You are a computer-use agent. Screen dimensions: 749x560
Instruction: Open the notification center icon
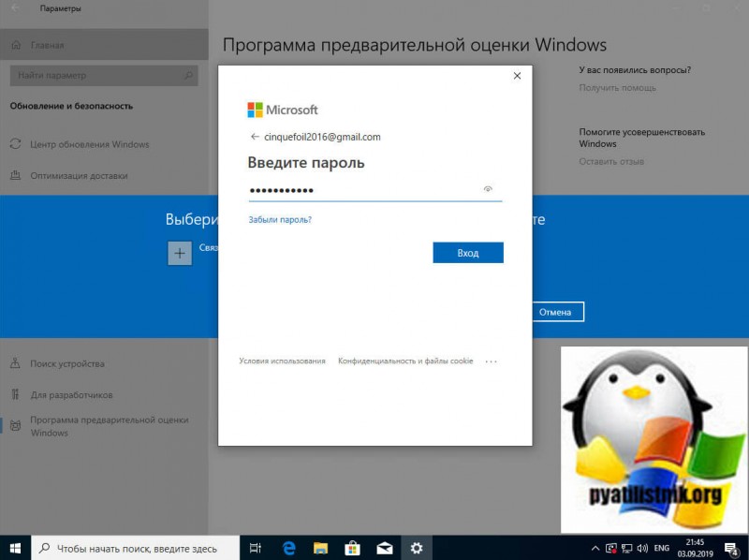tap(732, 549)
